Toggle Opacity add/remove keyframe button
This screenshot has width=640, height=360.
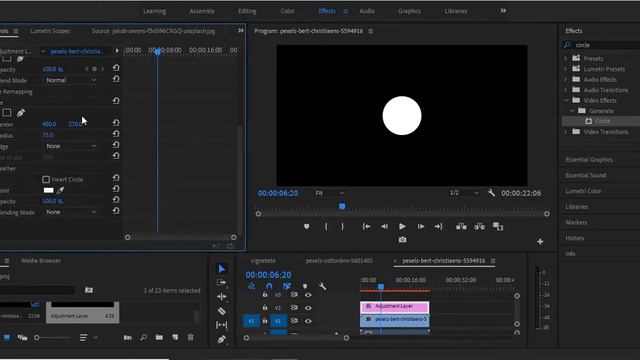click(94, 69)
